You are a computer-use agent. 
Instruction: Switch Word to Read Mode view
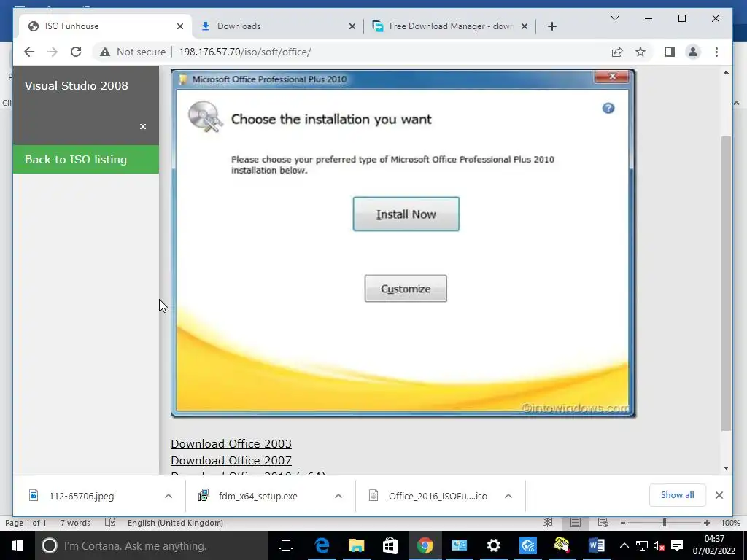pyautogui.click(x=547, y=522)
